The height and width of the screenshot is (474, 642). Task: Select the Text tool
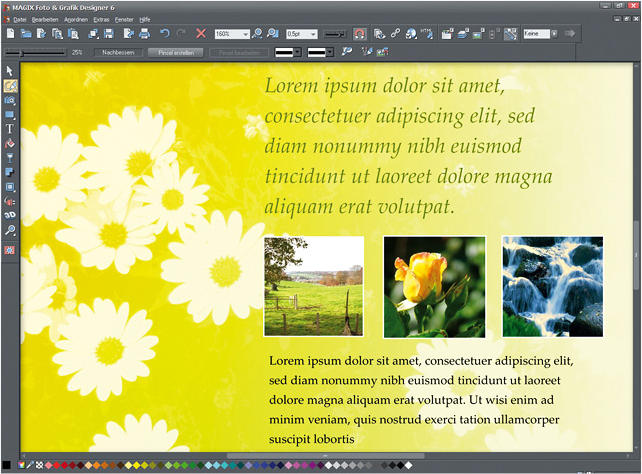(x=10, y=129)
